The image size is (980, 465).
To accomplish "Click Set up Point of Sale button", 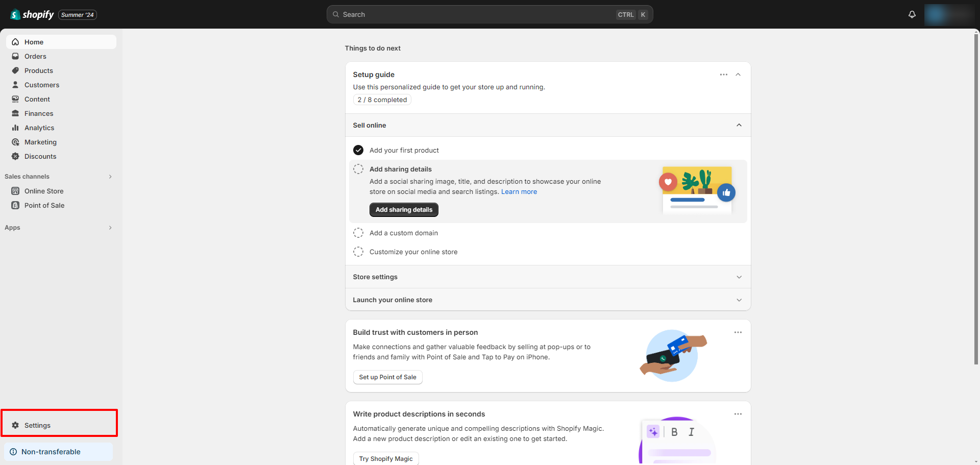I will [x=387, y=377].
